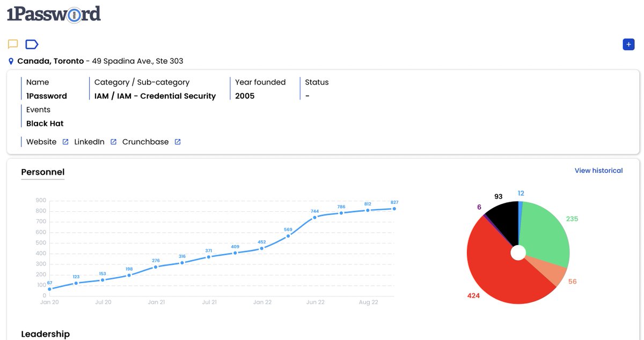Click the 198 data point on chart
This screenshot has height=340, width=644.
click(x=129, y=275)
